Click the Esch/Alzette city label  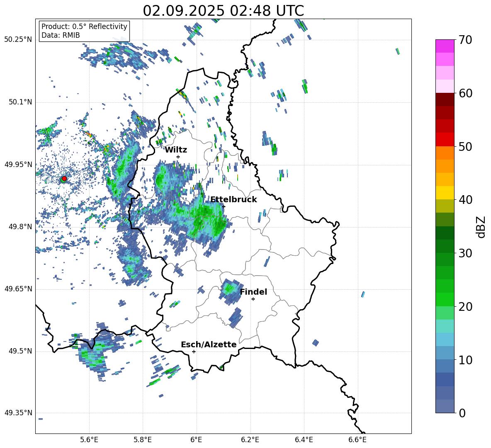pyautogui.click(x=209, y=344)
